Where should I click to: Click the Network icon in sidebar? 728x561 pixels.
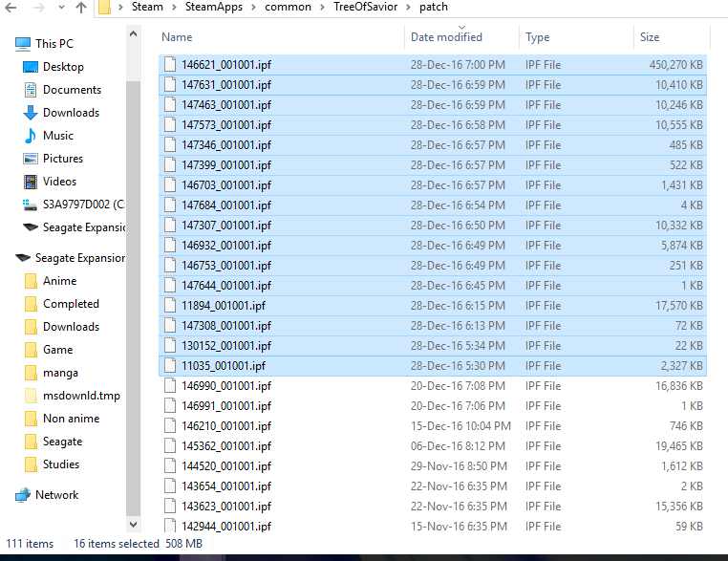pos(23,495)
